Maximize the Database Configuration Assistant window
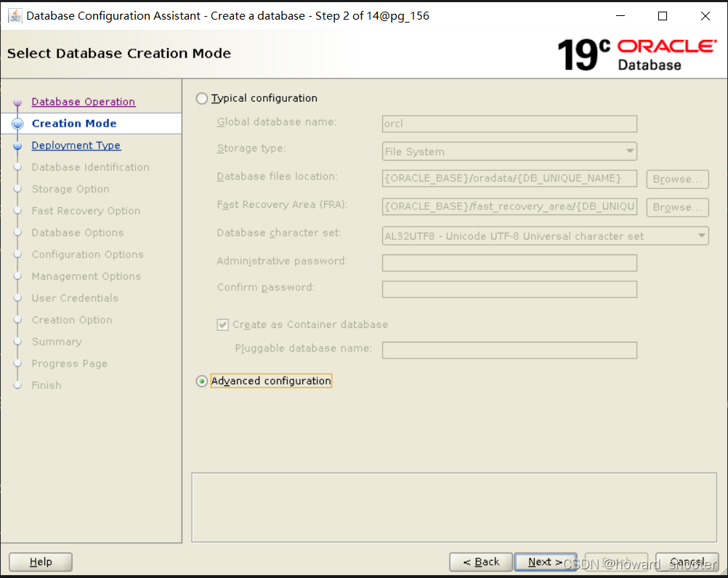The width and height of the screenshot is (728, 578). click(x=663, y=16)
